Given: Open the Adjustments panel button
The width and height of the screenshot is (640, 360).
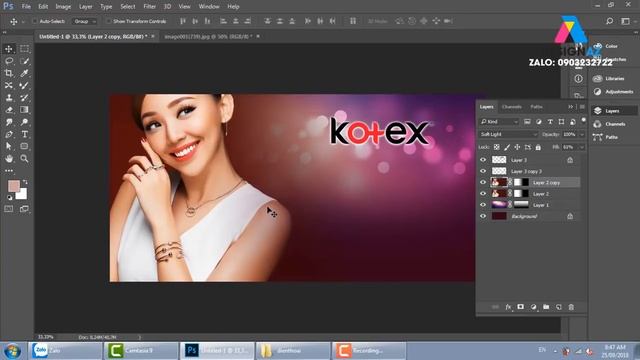Looking at the screenshot, I should (x=613, y=91).
